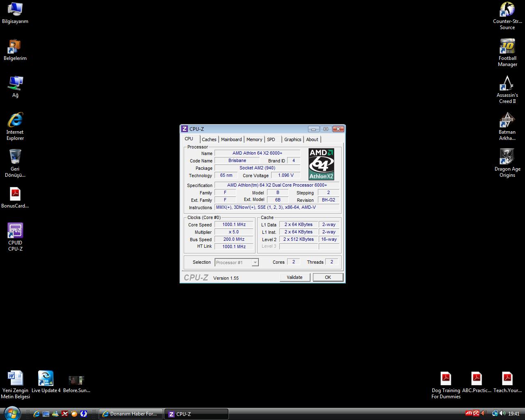Switch to the About tab

click(x=312, y=139)
